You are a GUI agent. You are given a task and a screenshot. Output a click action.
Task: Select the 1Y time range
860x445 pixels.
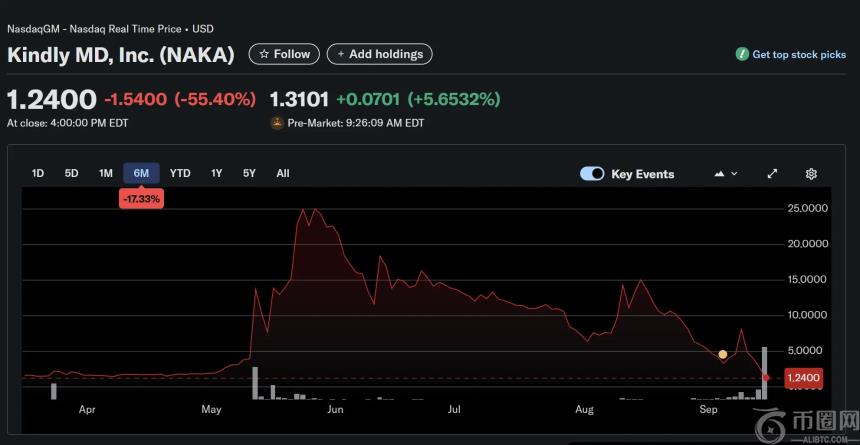[217, 173]
